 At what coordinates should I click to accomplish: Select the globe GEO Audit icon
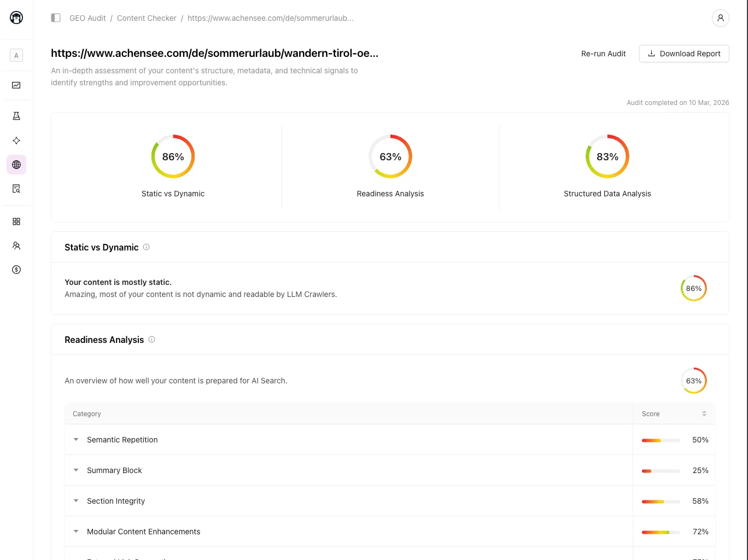coord(16,165)
